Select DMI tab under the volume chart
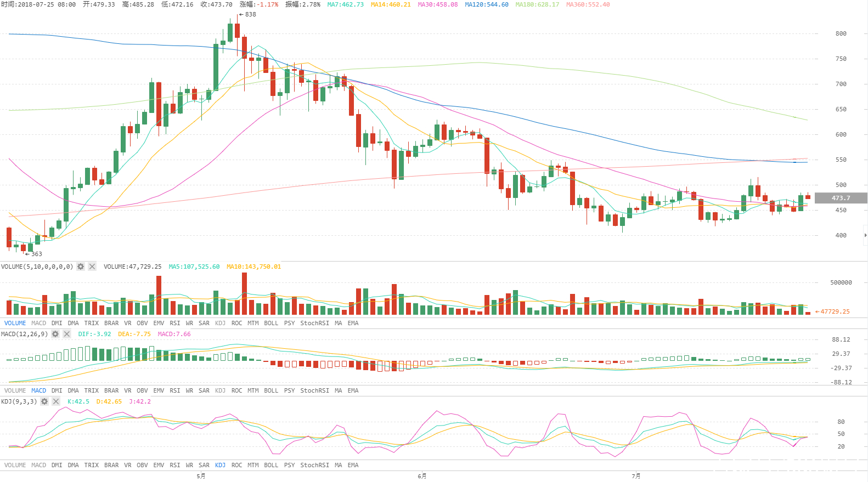 pos(57,323)
